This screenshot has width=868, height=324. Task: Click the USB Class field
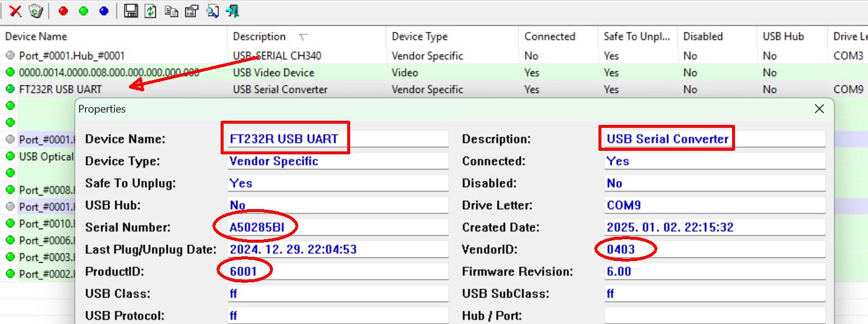coord(338,294)
